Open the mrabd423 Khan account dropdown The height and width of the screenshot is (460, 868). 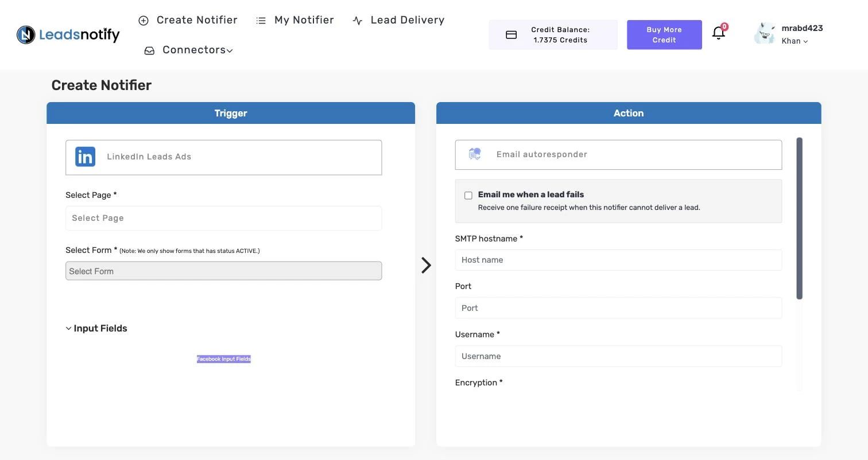802,34
